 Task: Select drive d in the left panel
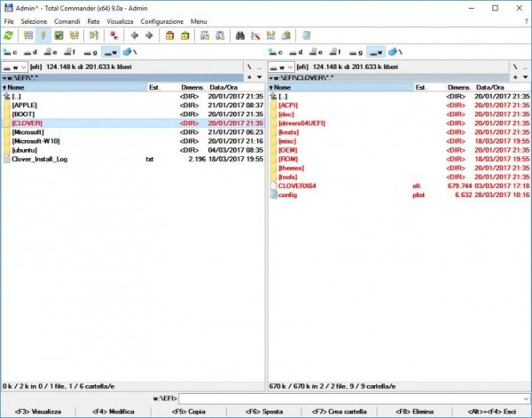click(30, 52)
